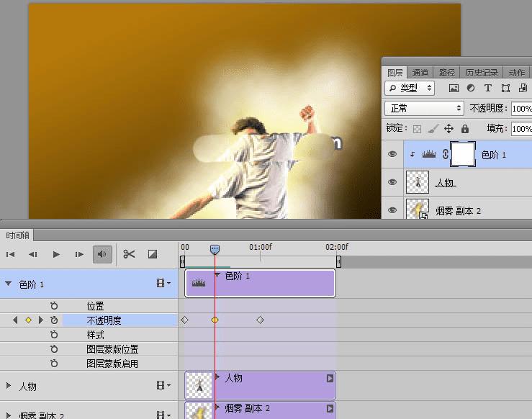
Task: Click levels adjustment icon on 色阶 1 layer
Action: pyautogui.click(x=429, y=155)
